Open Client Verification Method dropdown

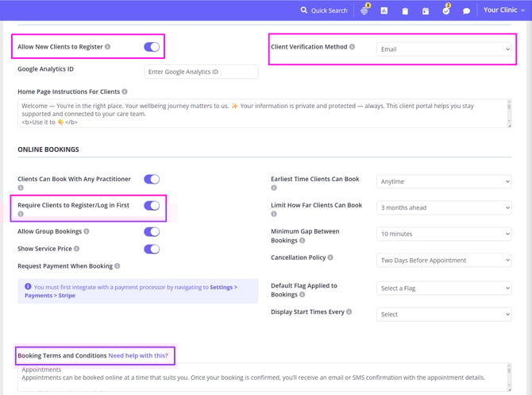[x=443, y=49]
